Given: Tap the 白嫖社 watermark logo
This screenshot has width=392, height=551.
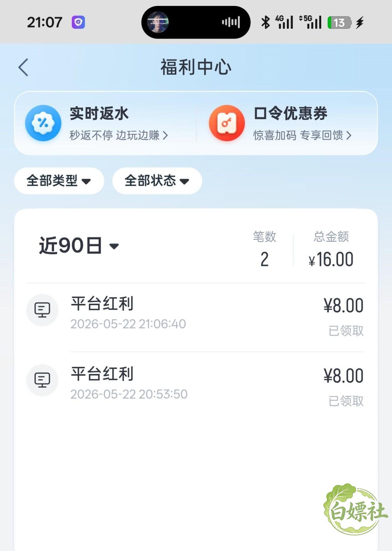Looking at the screenshot, I should pos(355,509).
